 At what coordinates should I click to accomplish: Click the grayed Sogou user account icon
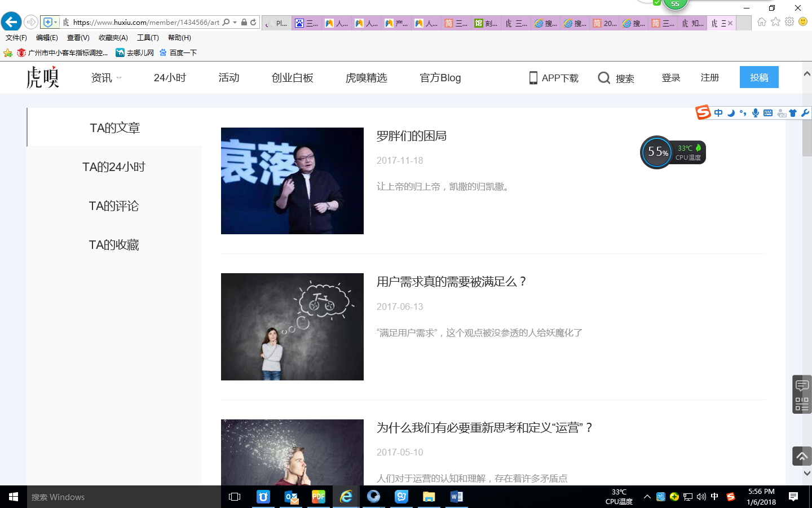782,113
